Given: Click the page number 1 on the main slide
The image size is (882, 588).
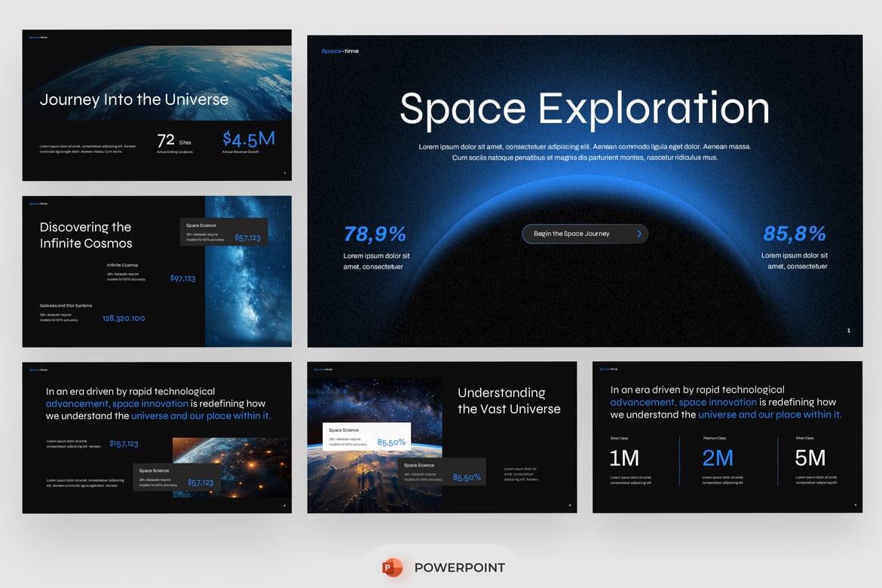Looking at the screenshot, I should tap(849, 330).
